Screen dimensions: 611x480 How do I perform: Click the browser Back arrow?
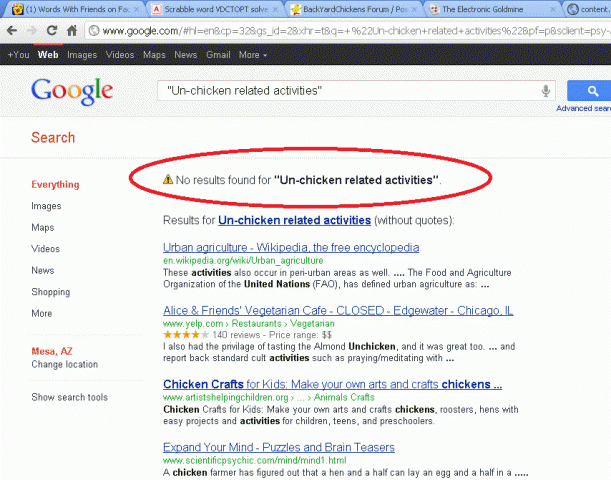tap(12, 31)
